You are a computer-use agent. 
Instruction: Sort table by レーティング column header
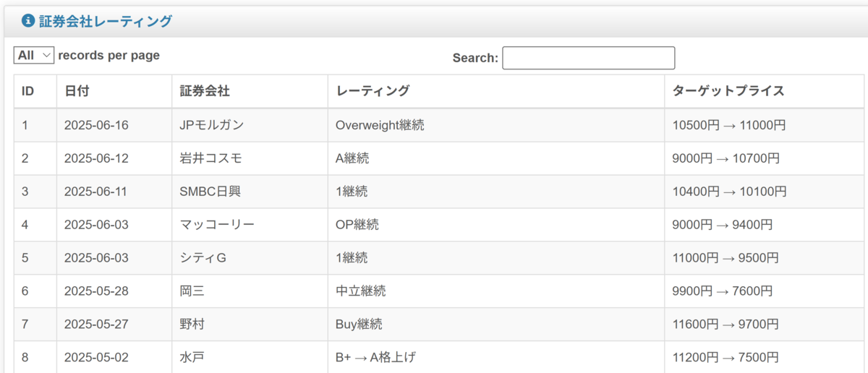coord(496,91)
